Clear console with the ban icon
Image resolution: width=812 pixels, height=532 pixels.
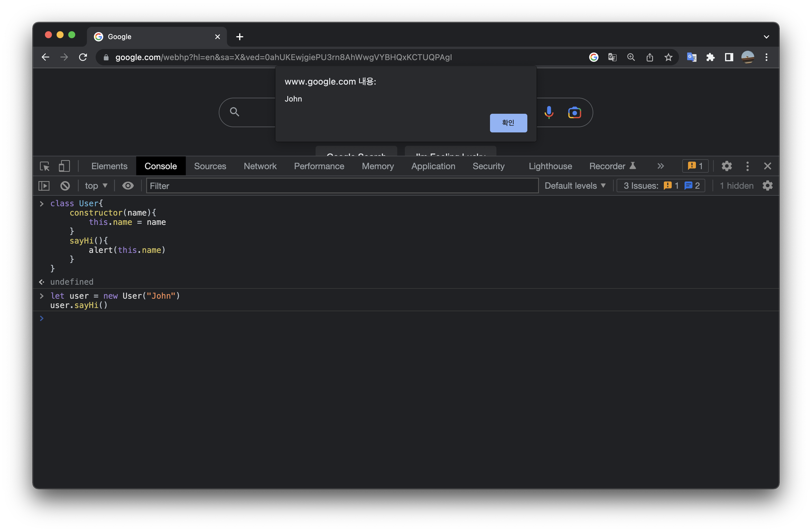pyautogui.click(x=65, y=185)
